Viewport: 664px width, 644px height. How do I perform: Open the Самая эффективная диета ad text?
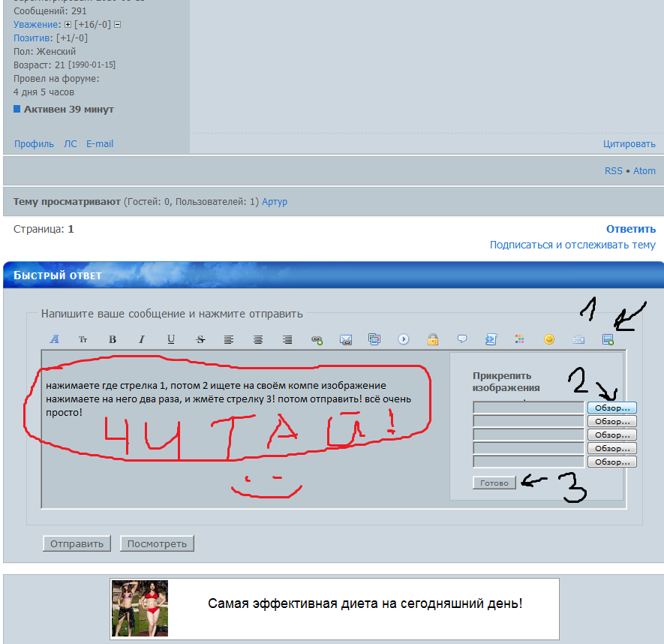(365, 603)
